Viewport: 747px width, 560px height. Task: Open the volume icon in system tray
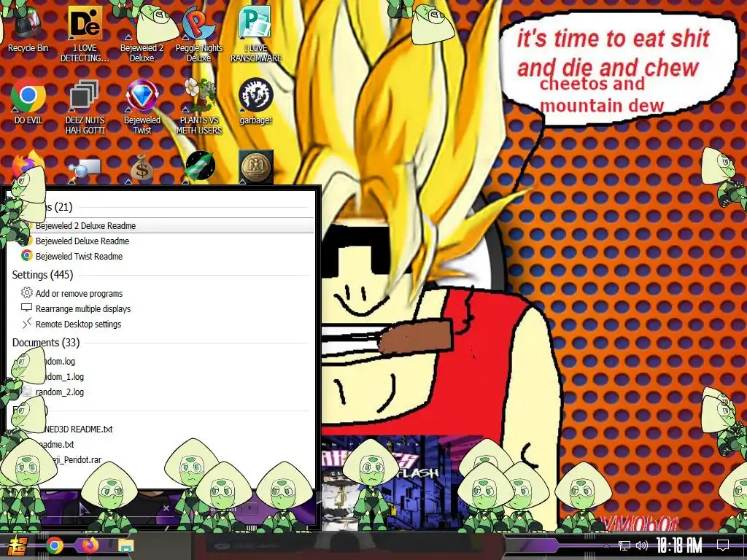[642, 545]
